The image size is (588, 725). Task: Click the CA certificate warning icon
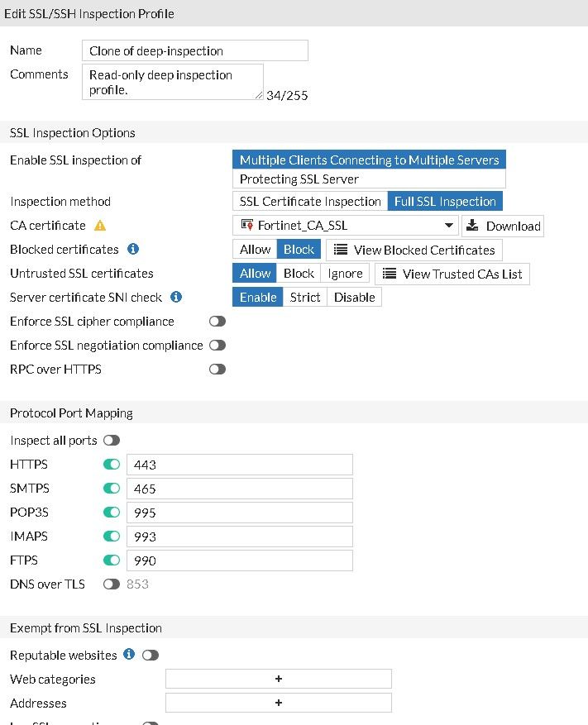pos(101,226)
